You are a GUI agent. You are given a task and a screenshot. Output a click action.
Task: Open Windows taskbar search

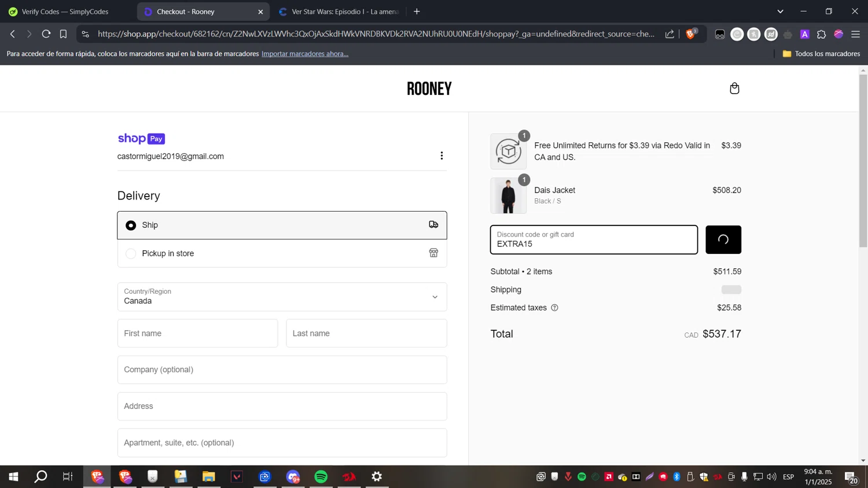(41, 476)
